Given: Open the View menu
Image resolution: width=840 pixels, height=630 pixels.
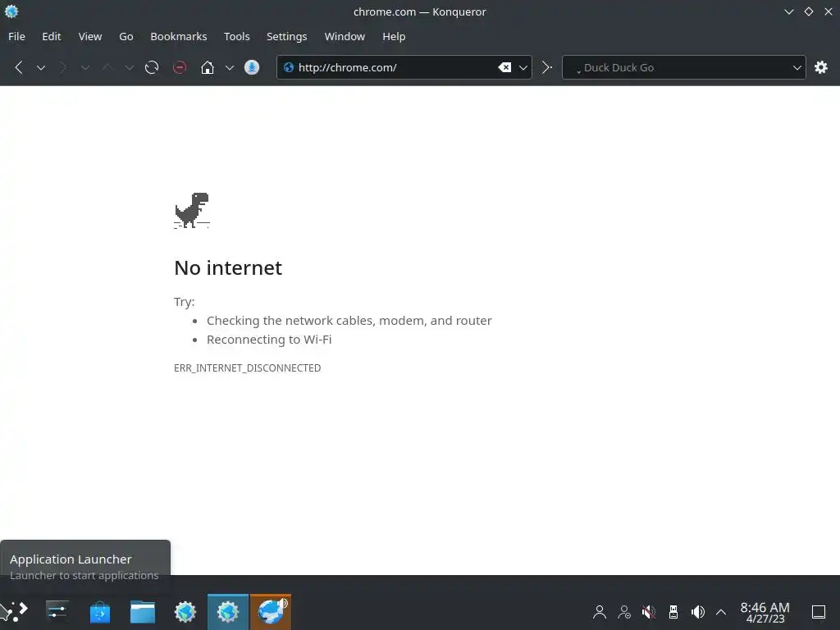Looking at the screenshot, I should pyautogui.click(x=90, y=36).
